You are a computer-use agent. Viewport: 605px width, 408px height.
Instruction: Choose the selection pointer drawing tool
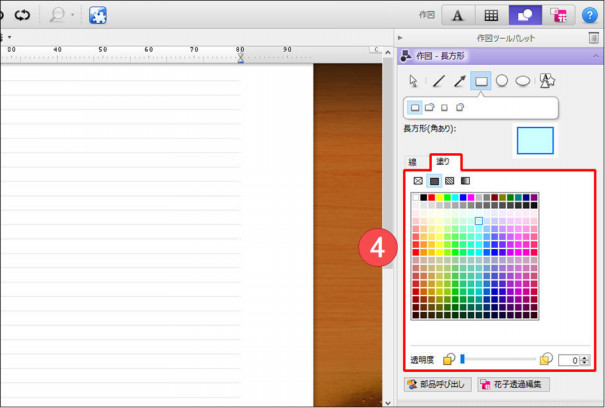(x=413, y=81)
